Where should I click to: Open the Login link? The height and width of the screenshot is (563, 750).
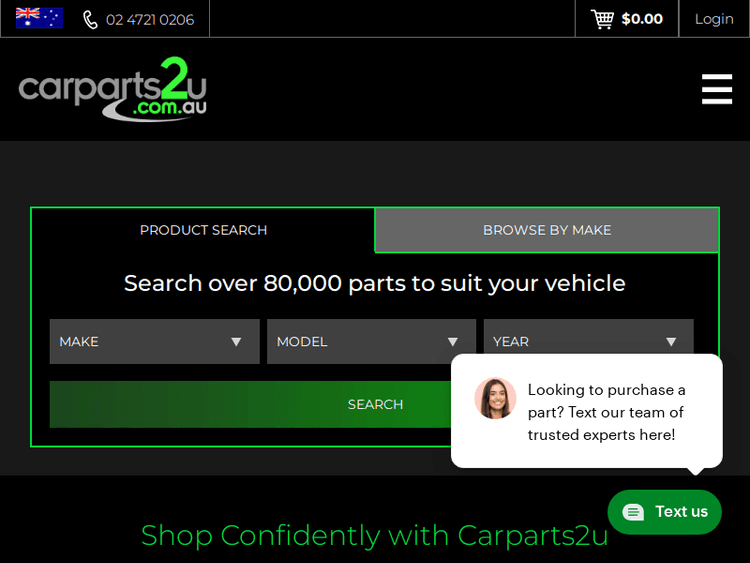pyautogui.click(x=714, y=19)
